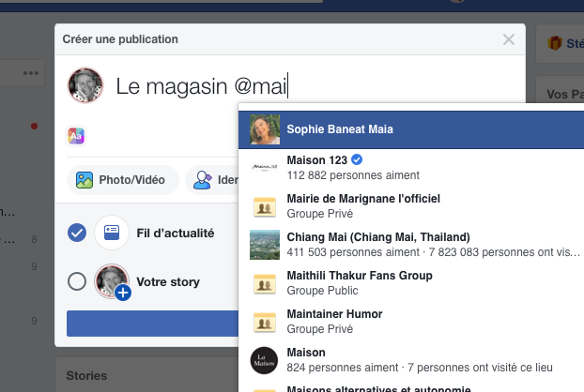Select Sophie Baneat Maia suggestion
Screen dimensions: 584x392
411,129
